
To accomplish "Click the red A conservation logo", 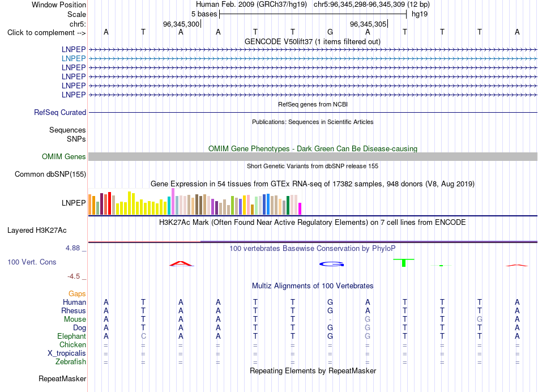I will click(181, 263).
